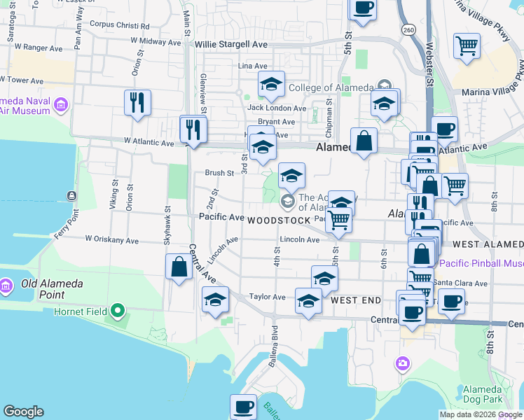Select the shopping bag marker left of the 8th St cart
Viewport: 524px width, 420px height.
point(429,186)
